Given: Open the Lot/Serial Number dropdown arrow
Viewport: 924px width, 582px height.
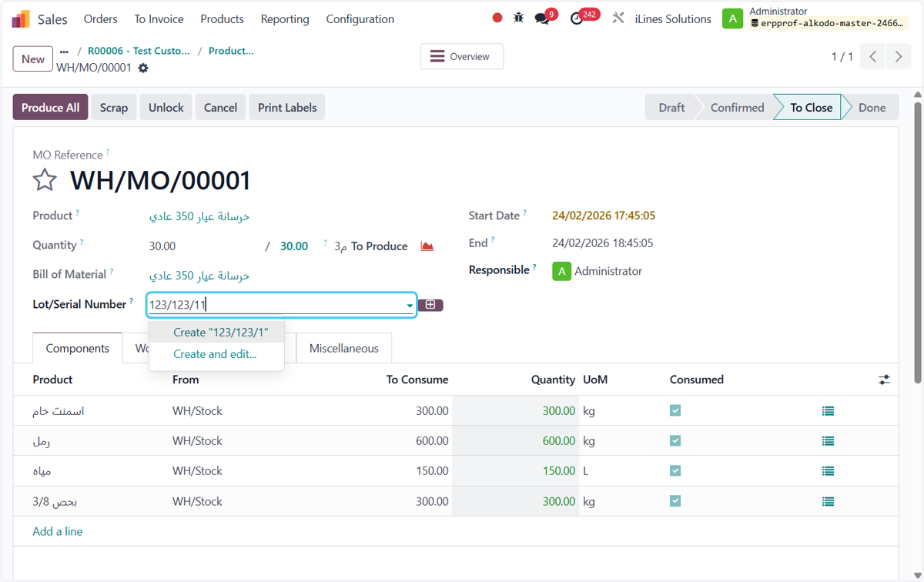Looking at the screenshot, I should click(x=409, y=306).
